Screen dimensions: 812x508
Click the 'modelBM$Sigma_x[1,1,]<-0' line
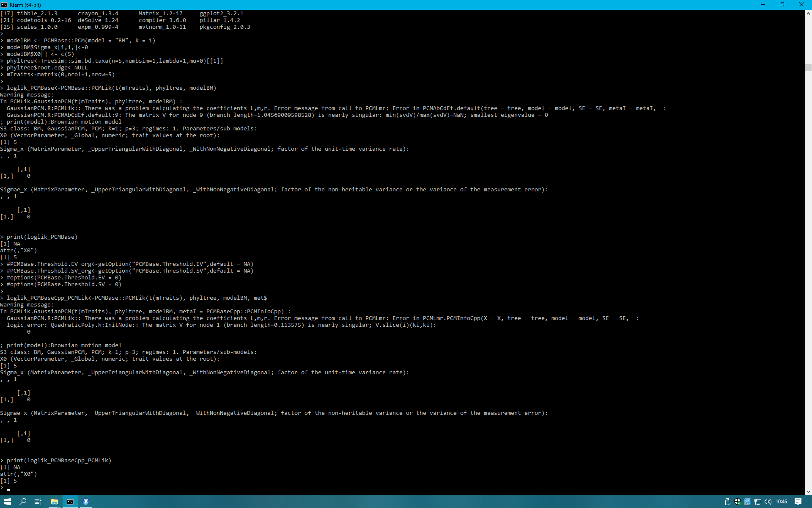tap(47, 47)
